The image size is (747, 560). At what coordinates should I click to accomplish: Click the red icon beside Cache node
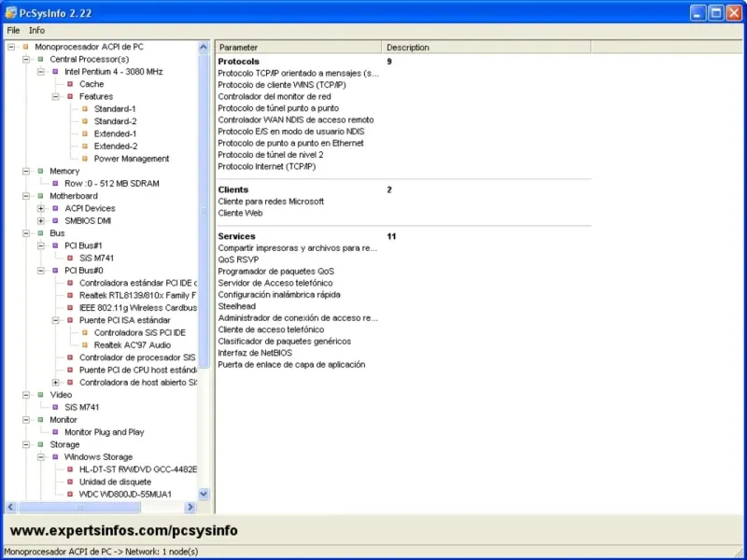click(70, 84)
